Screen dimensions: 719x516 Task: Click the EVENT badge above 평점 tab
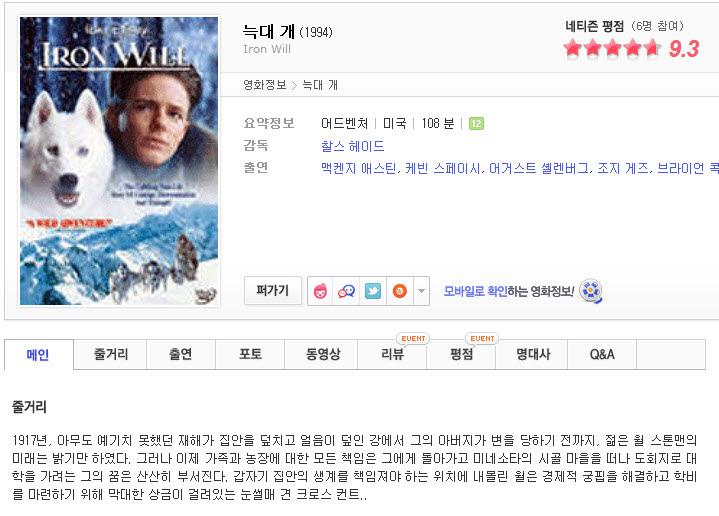[482, 338]
